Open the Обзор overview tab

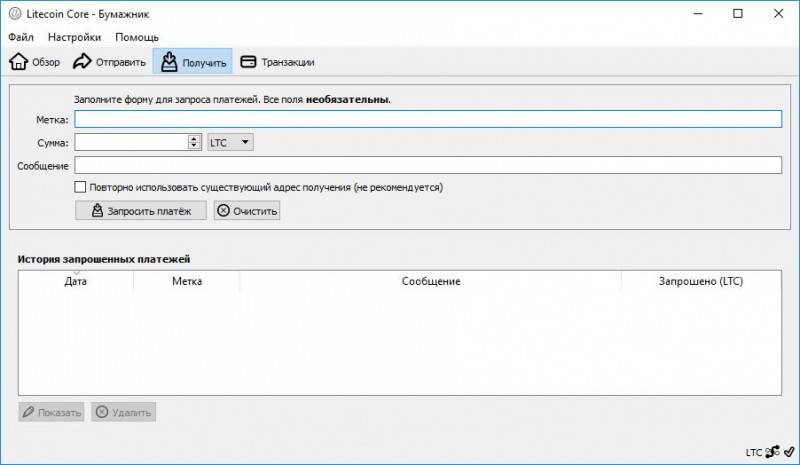tap(35, 62)
